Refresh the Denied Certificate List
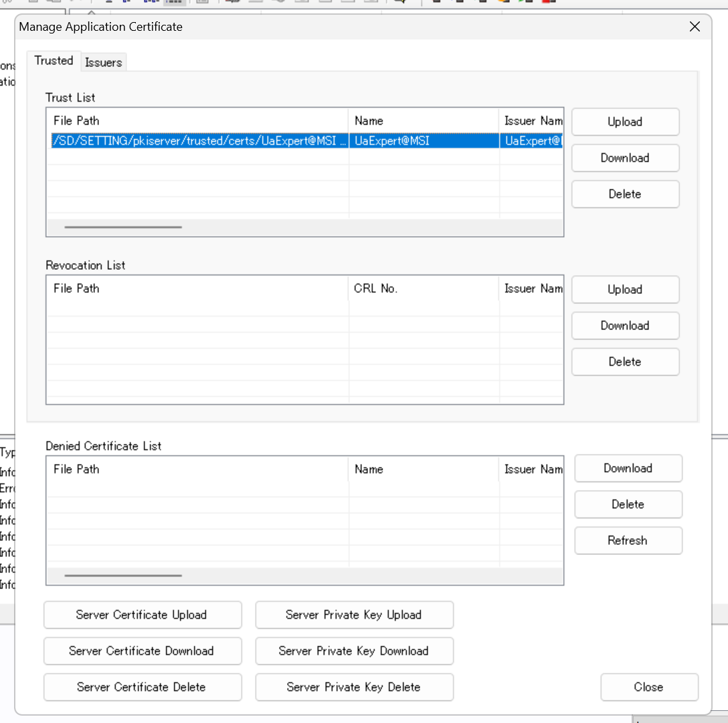Viewport: 728px width, 723px height. click(628, 540)
